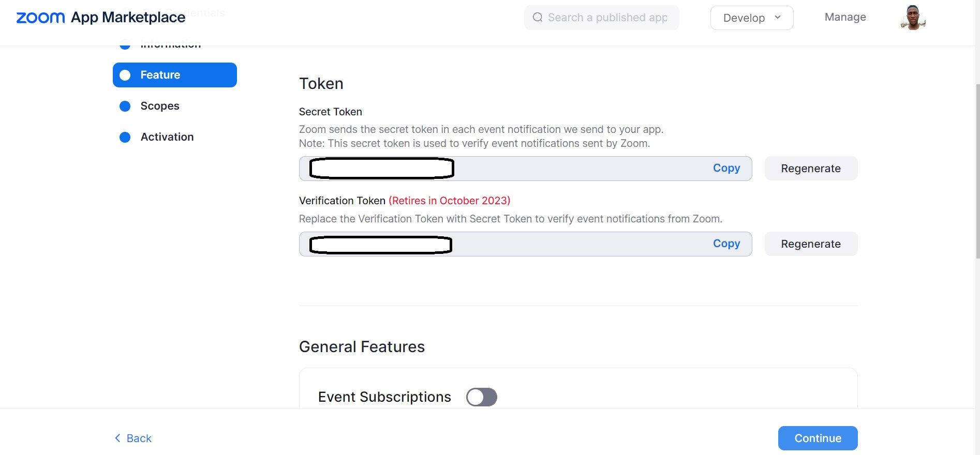The width and height of the screenshot is (980, 455).
Task: Copy the Secret Token value
Action: pyautogui.click(x=726, y=168)
